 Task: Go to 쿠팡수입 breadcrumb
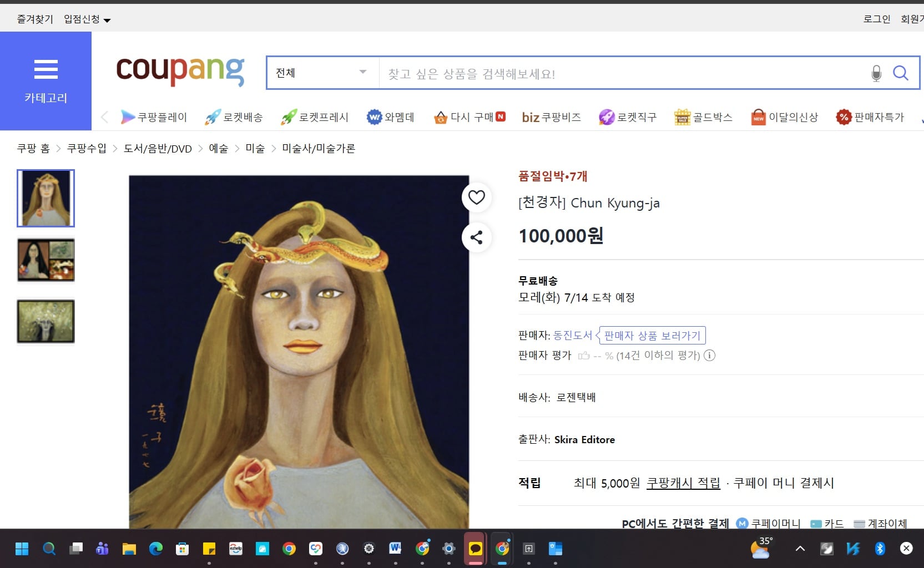click(x=87, y=149)
